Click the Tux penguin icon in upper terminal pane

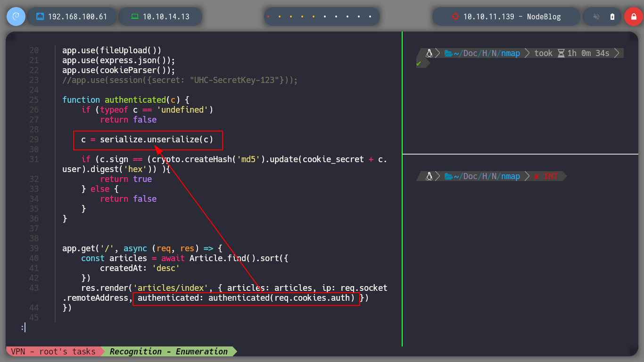pyautogui.click(x=429, y=53)
